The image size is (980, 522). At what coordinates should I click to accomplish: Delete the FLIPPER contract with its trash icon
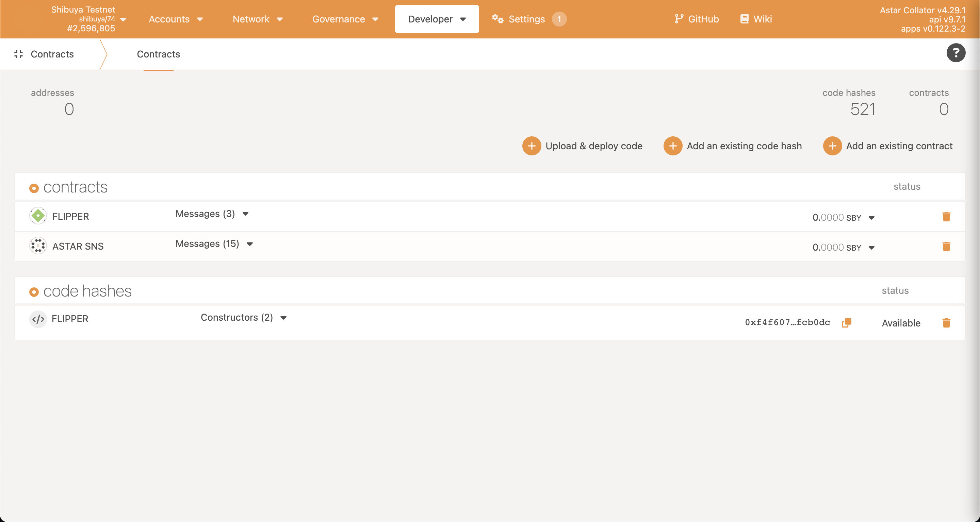[x=946, y=216]
